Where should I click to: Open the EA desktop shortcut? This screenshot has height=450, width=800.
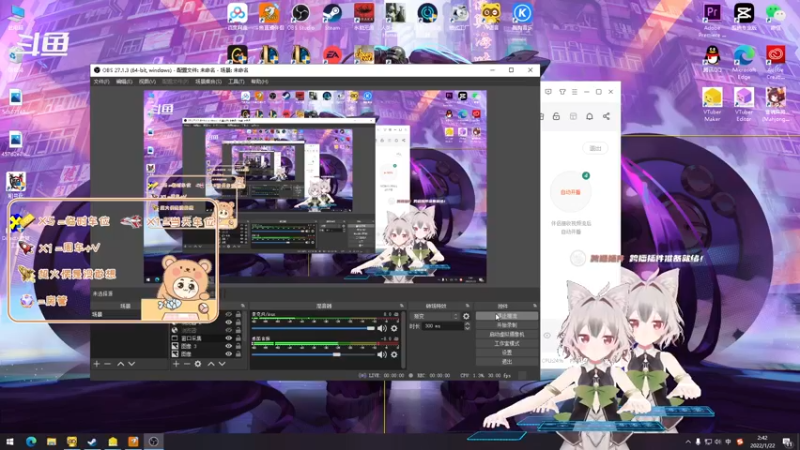click(x=332, y=55)
